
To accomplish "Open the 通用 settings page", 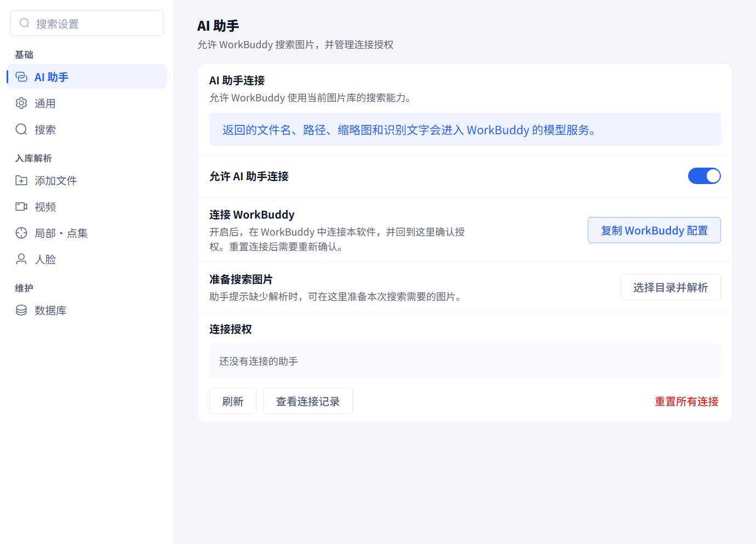I will (87, 103).
